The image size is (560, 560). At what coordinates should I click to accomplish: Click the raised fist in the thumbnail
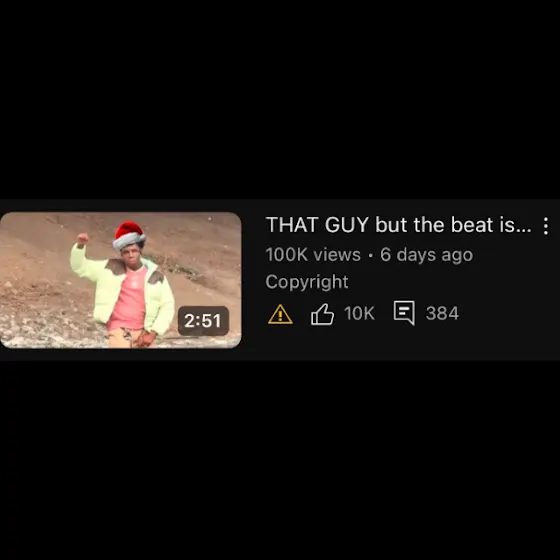[83, 239]
